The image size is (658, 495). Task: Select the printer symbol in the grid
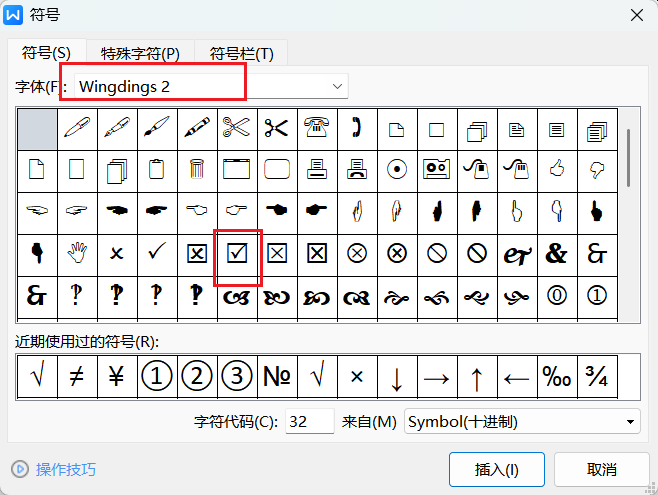point(317,169)
